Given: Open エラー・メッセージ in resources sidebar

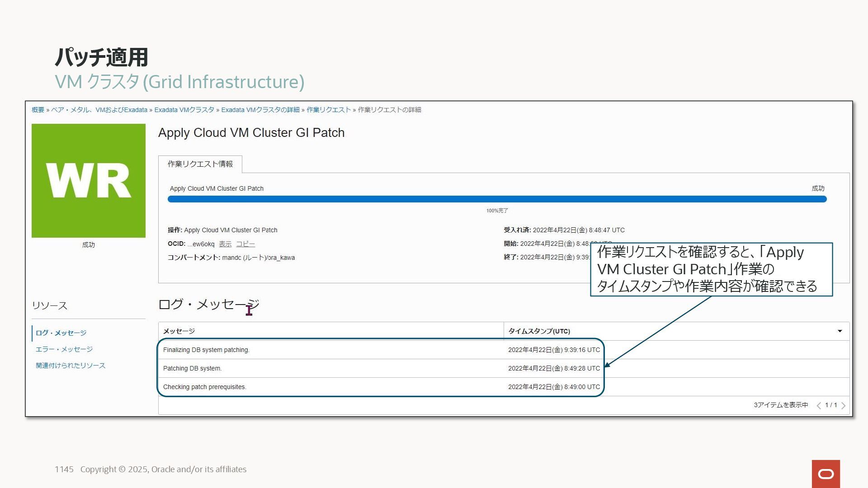Looking at the screenshot, I should [x=64, y=349].
